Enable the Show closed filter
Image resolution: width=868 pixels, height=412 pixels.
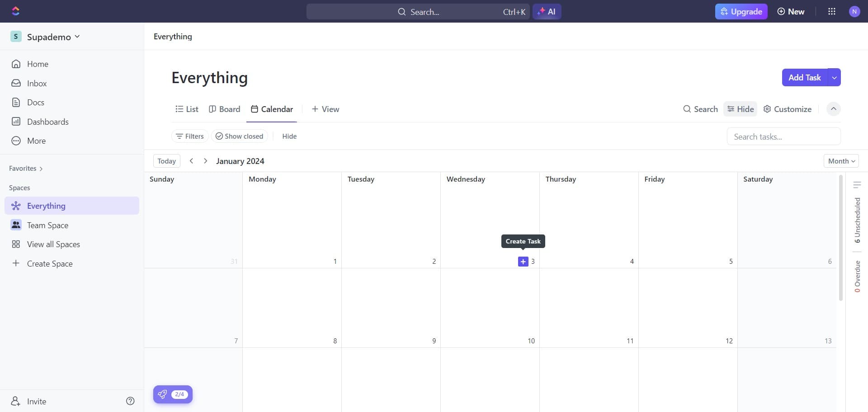[239, 136]
